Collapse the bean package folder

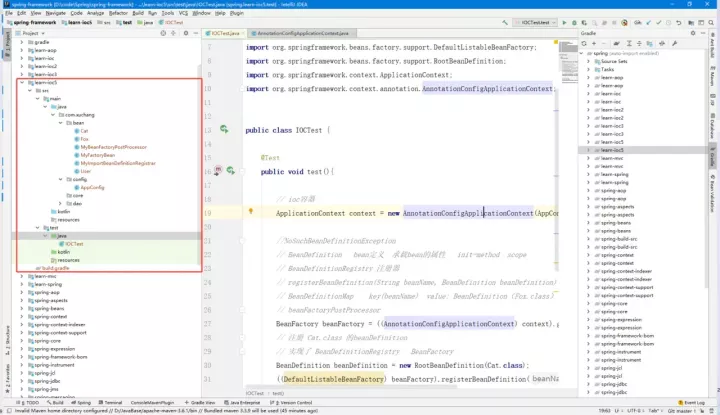click(x=61, y=123)
